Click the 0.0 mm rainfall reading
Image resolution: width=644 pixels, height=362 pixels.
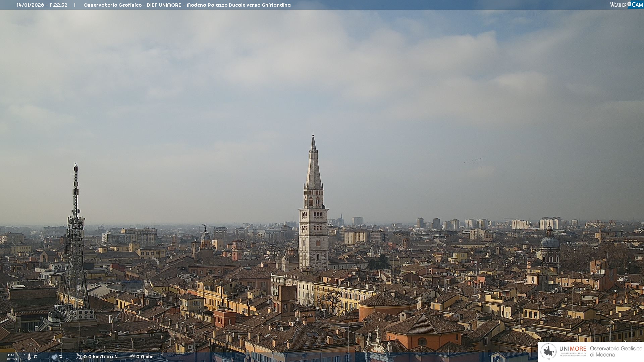coord(145,357)
